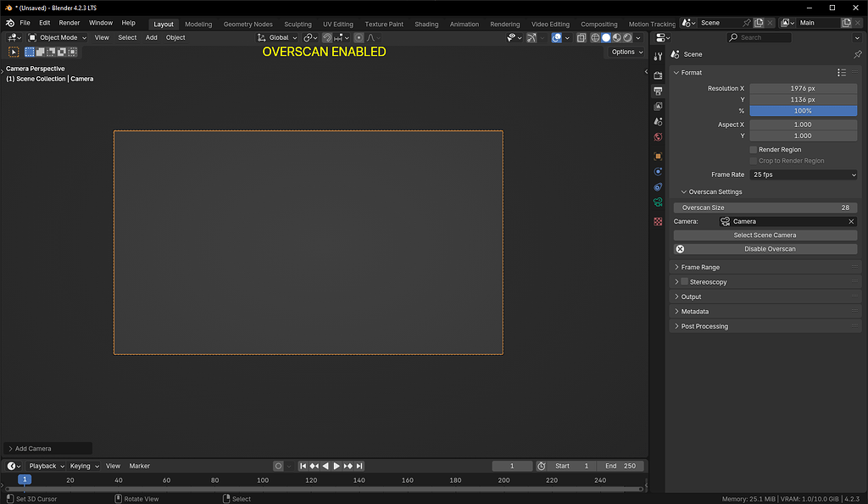This screenshot has width=868, height=504.
Task: Toggle viewport overlays
Action: pyautogui.click(x=556, y=37)
